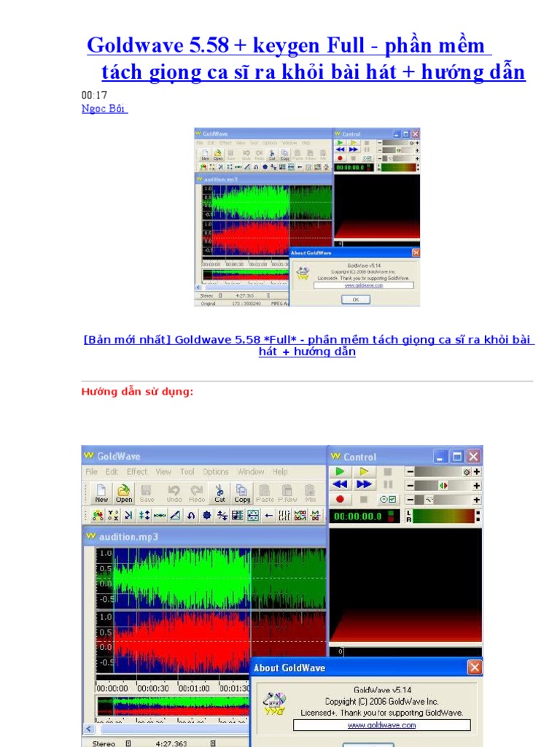
Task: Click the GoldWave logo icon in About dialog
Action: [274, 704]
